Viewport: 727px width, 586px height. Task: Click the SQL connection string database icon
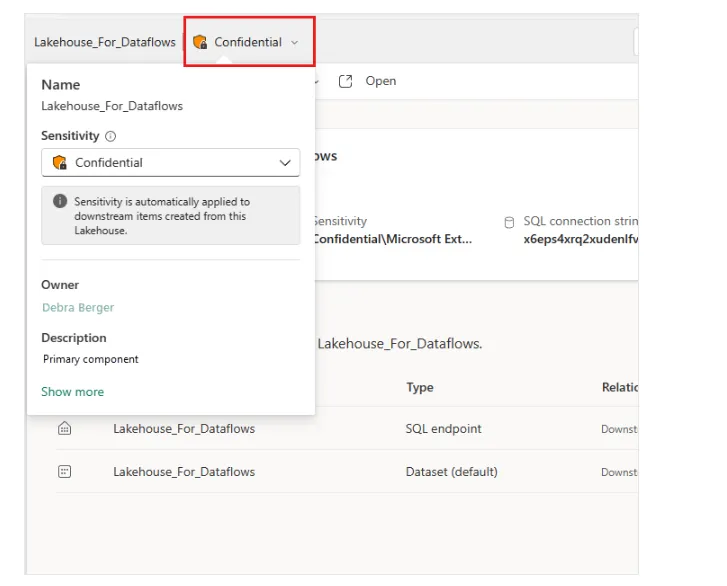(x=509, y=223)
